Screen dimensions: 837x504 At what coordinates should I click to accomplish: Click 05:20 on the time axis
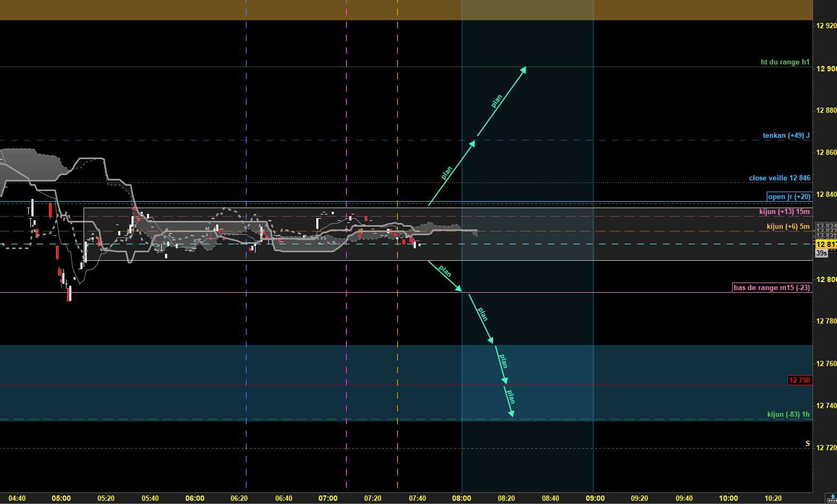(x=106, y=498)
